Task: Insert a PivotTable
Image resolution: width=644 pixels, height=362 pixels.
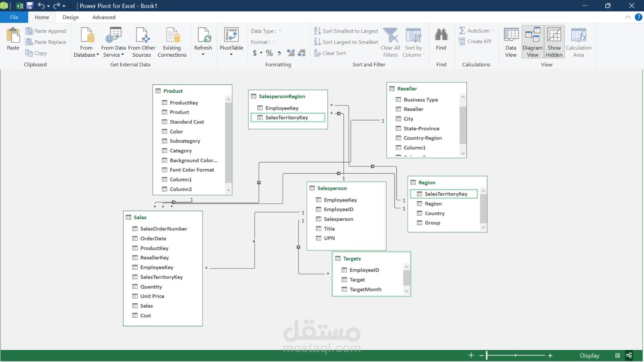Action: click(231, 38)
